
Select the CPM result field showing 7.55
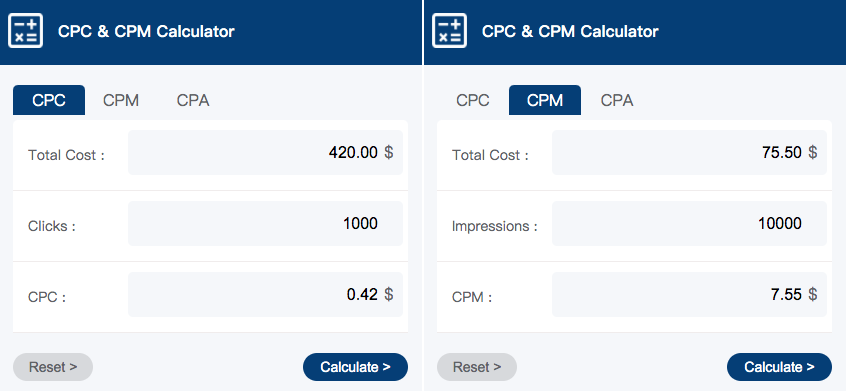coord(689,294)
